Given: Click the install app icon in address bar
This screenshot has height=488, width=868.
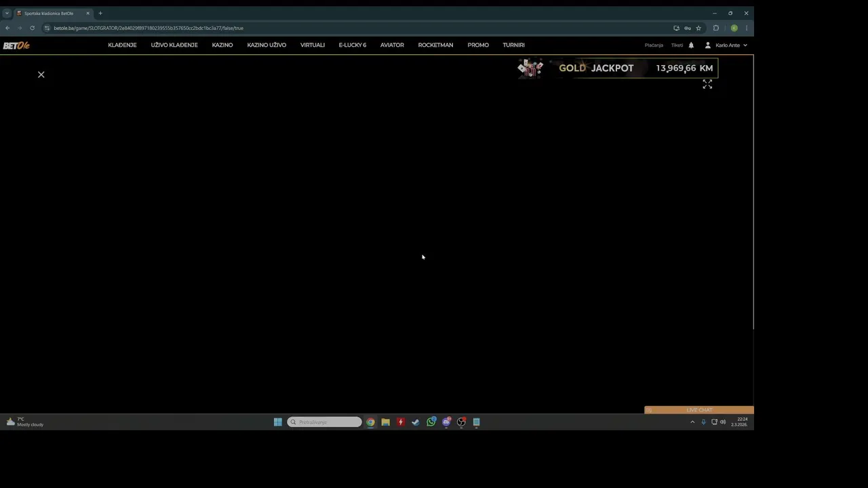Looking at the screenshot, I should [x=676, y=28].
